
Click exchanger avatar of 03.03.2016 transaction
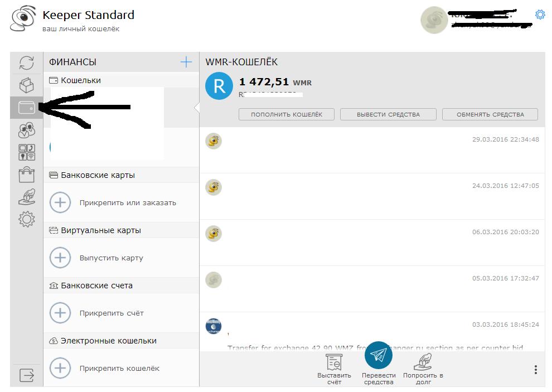click(214, 326)
